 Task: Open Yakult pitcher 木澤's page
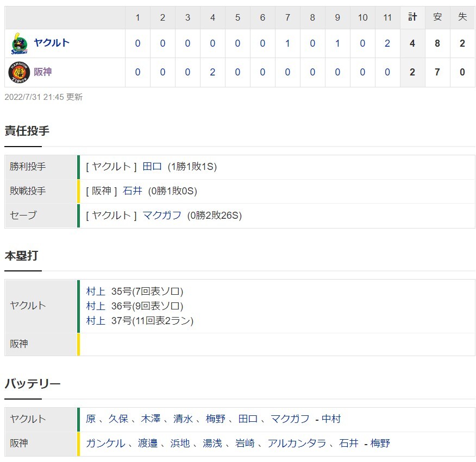(x=151, y=419)
